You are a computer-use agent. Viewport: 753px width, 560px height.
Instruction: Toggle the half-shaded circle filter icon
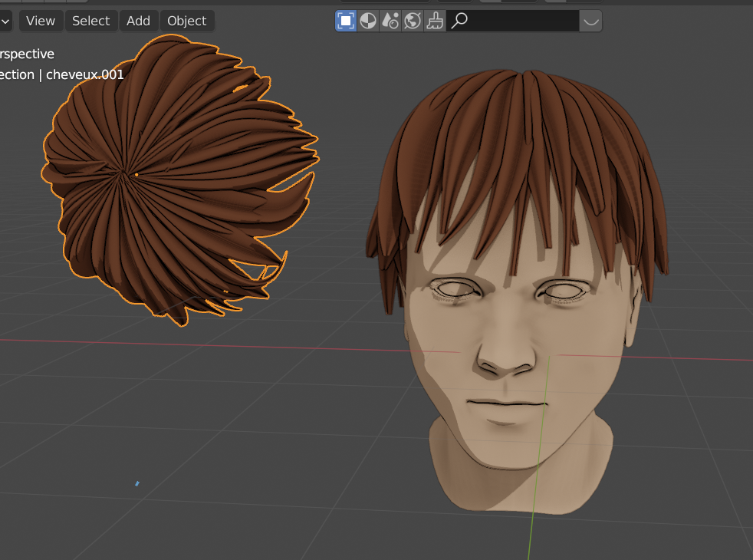click(368, 21)
